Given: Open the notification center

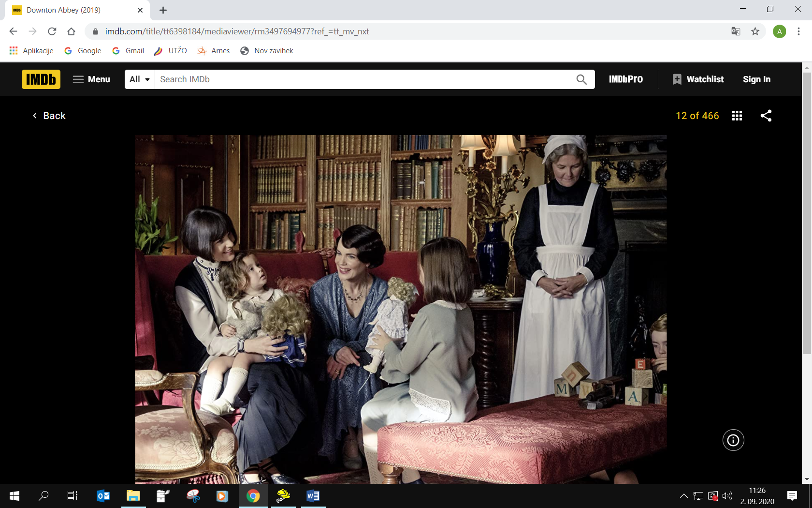Looking at the screenshot, I should (792, 496).
